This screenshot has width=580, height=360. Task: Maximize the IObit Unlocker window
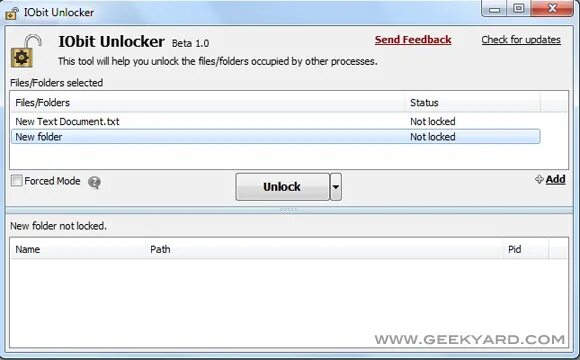[519, 9]
